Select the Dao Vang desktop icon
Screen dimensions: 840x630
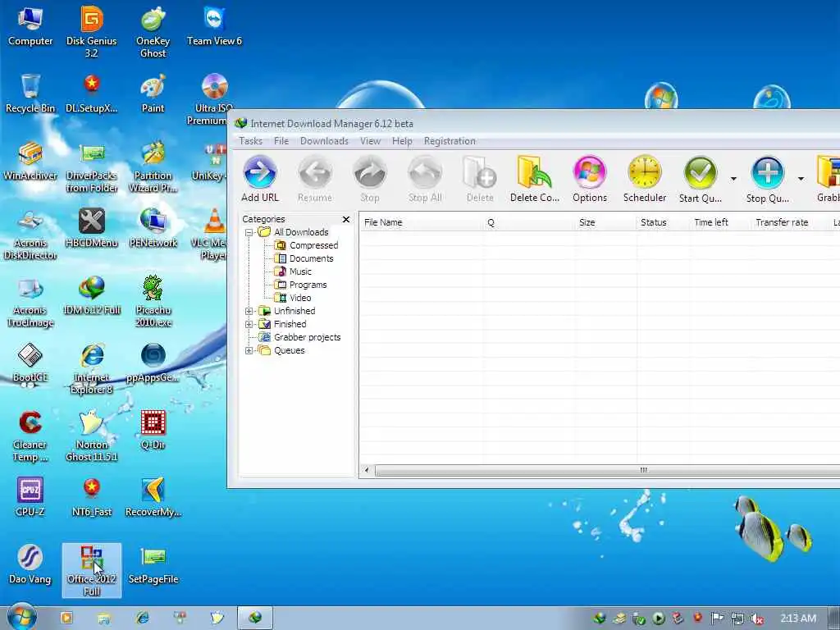click(30, 564)
